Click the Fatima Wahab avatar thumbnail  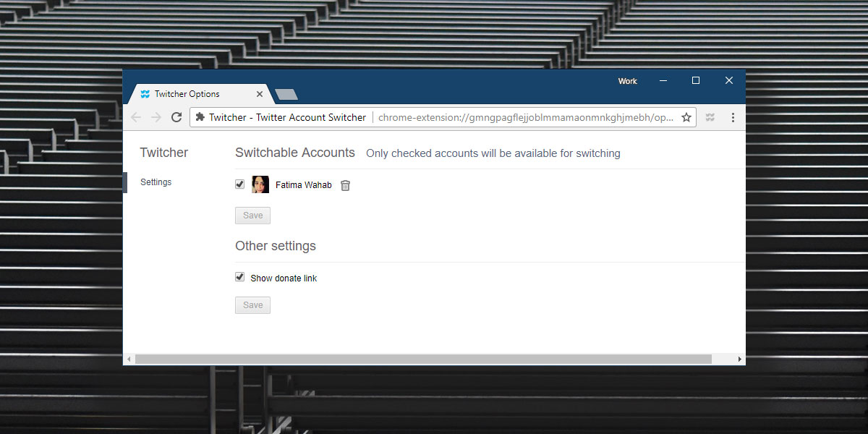pos(260,184)
